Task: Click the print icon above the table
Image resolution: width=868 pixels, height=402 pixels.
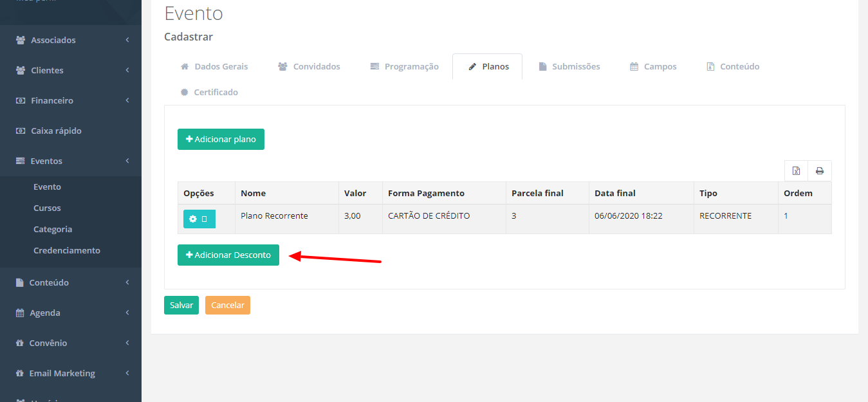Action: (819, 171)
